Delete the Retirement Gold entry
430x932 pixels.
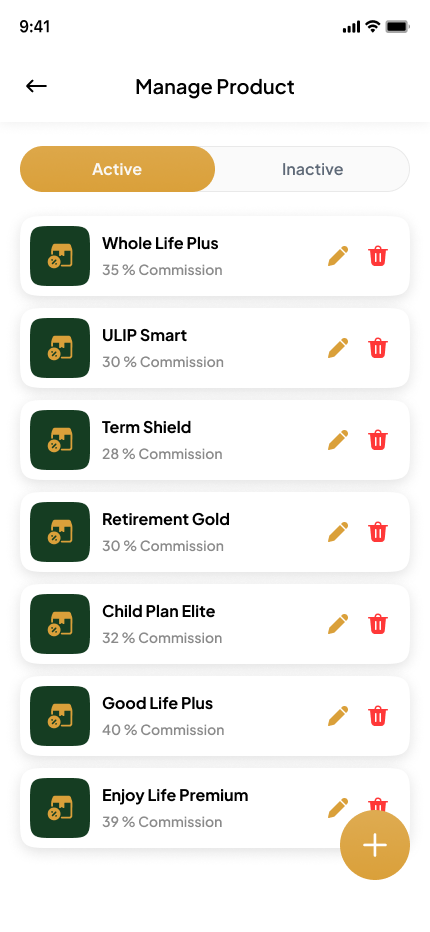[x=378, y=532]
